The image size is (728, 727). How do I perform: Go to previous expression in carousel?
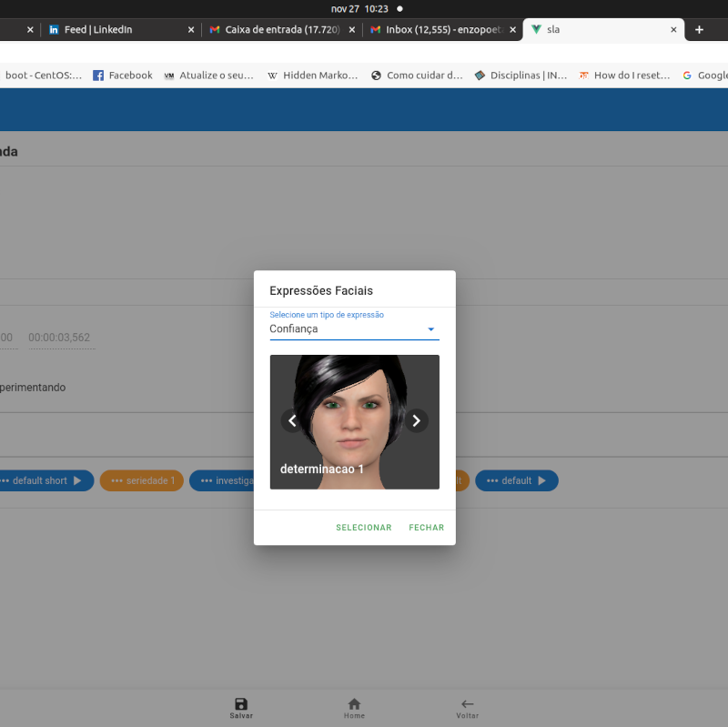(292, 420)
